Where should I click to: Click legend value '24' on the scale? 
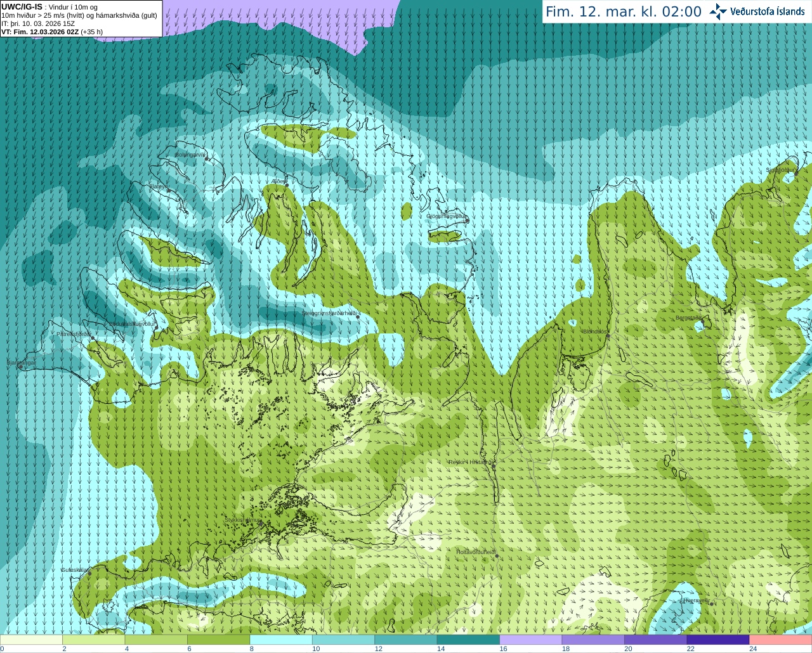point(753,649)
